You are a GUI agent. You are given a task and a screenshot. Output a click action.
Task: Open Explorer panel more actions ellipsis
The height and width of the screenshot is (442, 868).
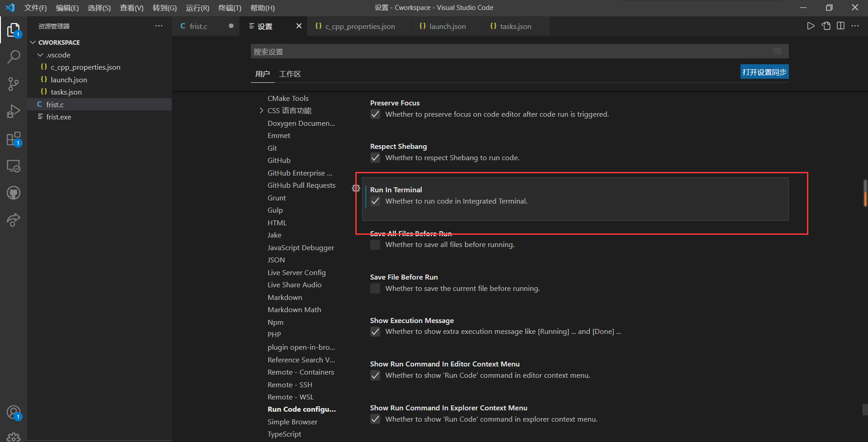159,26
